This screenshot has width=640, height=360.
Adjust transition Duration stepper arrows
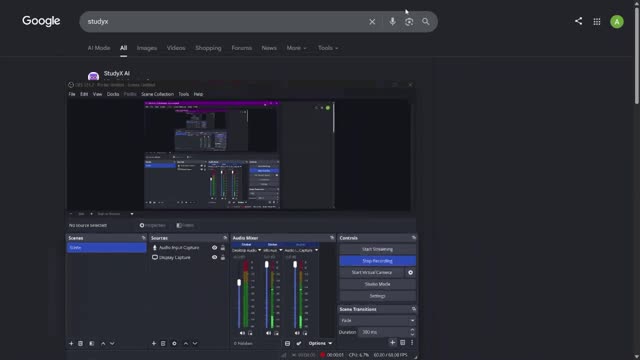412,332
